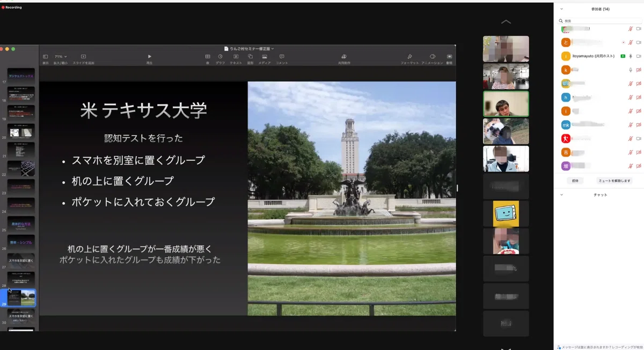The image size is (644, 350).
Task: Insert a chart with the グラフ icon
Action: (x=220, y=56)
